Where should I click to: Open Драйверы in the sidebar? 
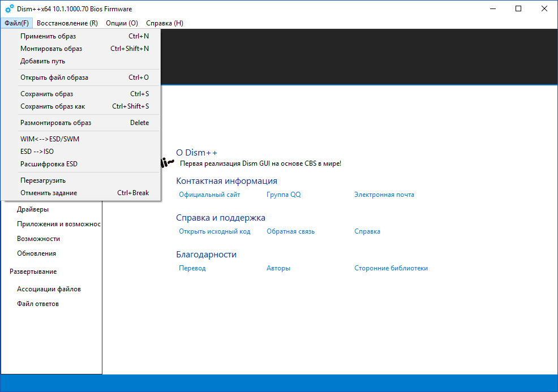click(33, 209)
